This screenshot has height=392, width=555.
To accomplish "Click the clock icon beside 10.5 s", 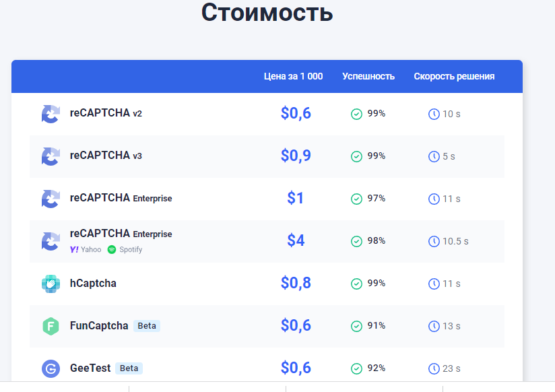I will 434,241.
